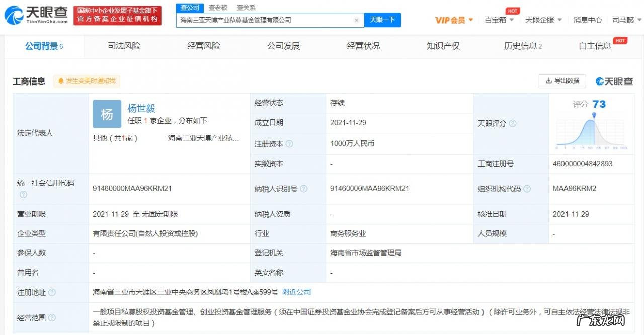Click the 天眼一下 search button
This screenshot has height=335, width=644.
[x=383, y=20]
